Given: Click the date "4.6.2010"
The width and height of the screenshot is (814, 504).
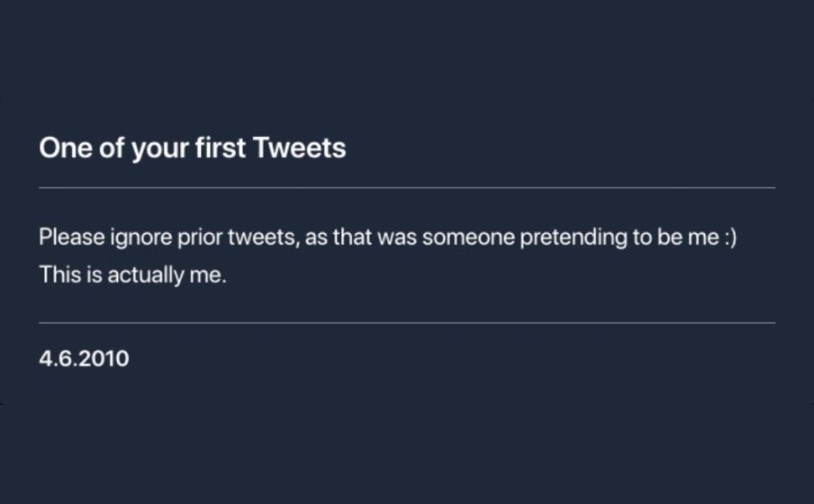Looking at the screenshot, I should pos(84,359).
